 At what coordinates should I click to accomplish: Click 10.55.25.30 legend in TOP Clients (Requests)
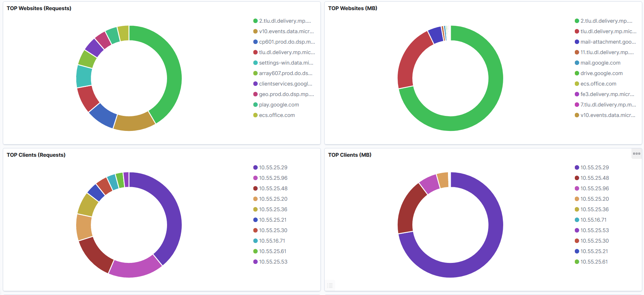pyautogui.click(x=270, y=230)
